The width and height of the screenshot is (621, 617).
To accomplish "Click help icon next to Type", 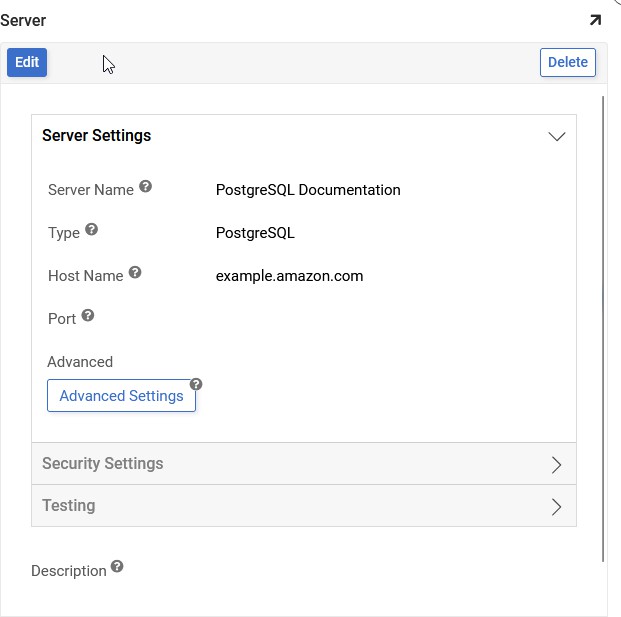I will [91, 230].
